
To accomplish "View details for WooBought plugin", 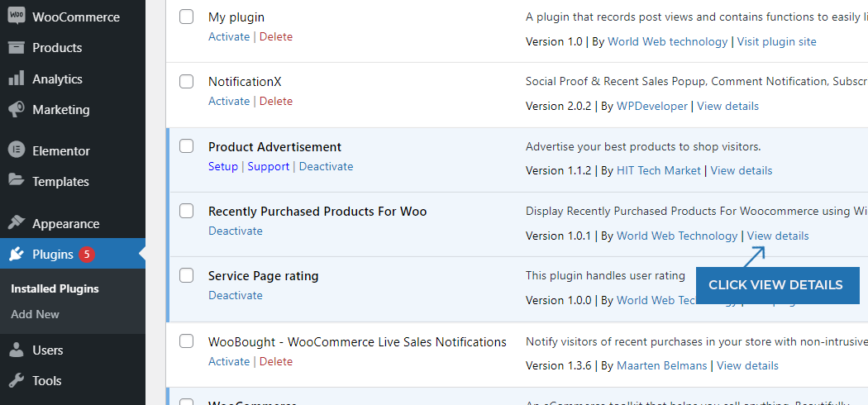I will (747, 365).
